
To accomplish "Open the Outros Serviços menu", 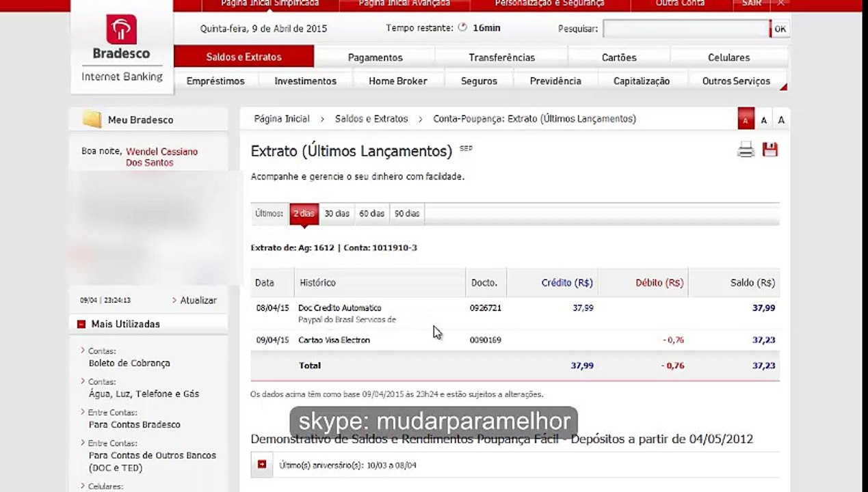I will (736, 81).
